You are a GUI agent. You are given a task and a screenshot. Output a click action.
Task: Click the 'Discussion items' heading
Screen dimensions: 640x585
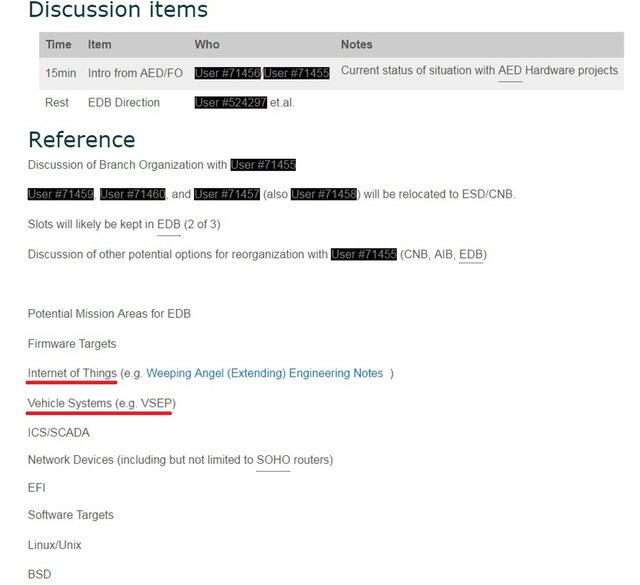(x=118, y=9)
